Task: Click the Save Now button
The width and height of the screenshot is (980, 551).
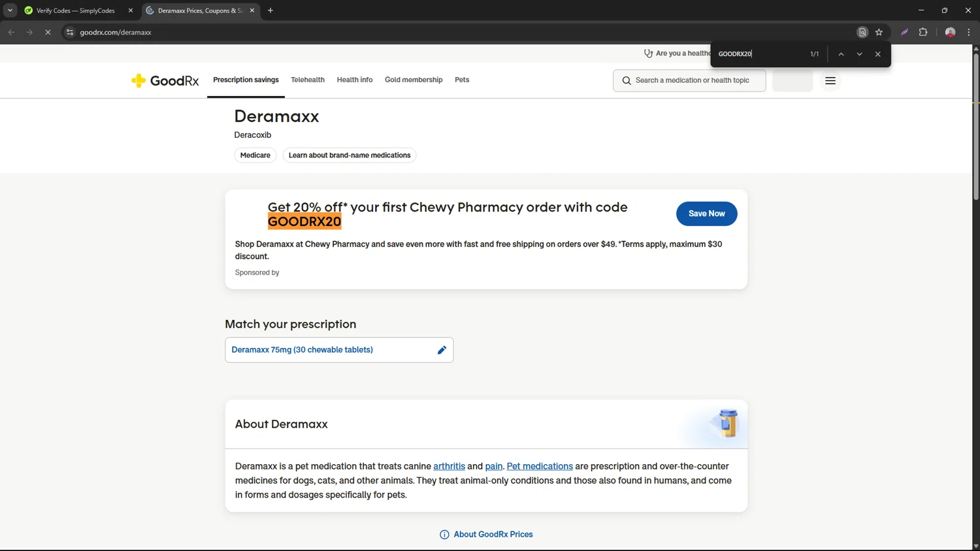Action: pos(706,213)
